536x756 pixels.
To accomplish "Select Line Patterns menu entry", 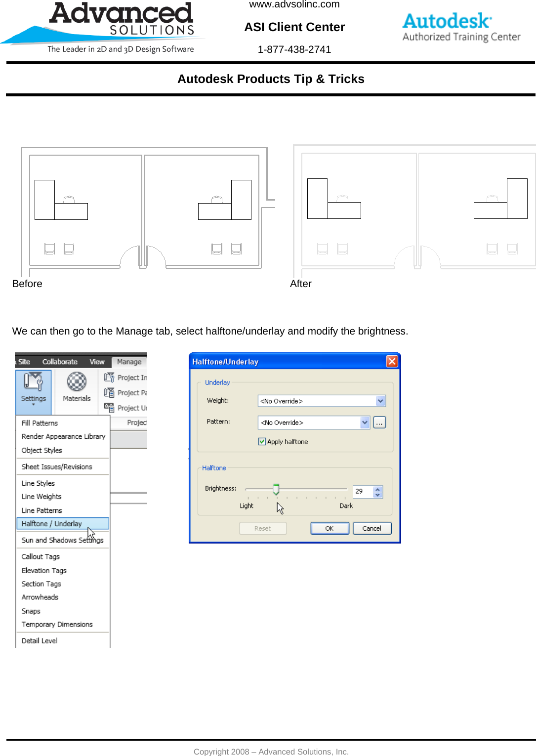I will (63, 510).
